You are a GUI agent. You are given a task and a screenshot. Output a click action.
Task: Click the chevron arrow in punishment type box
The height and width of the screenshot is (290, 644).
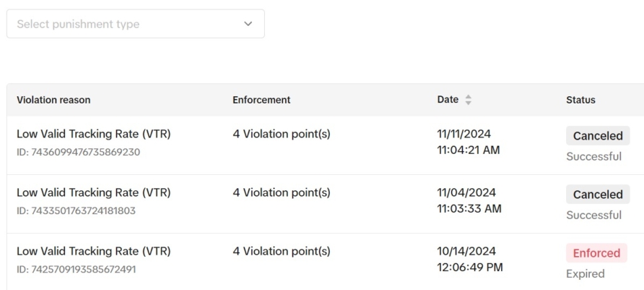[x=248, y=24]
